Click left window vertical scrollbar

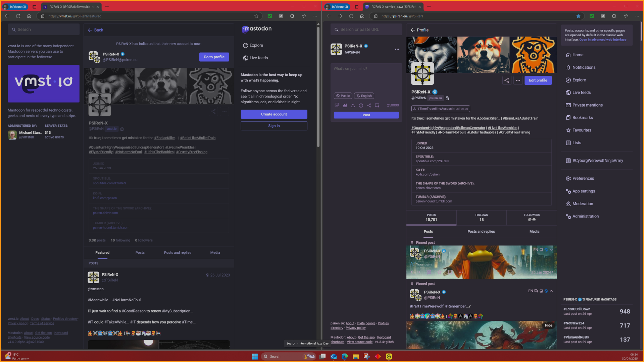[x=318, y=87]
